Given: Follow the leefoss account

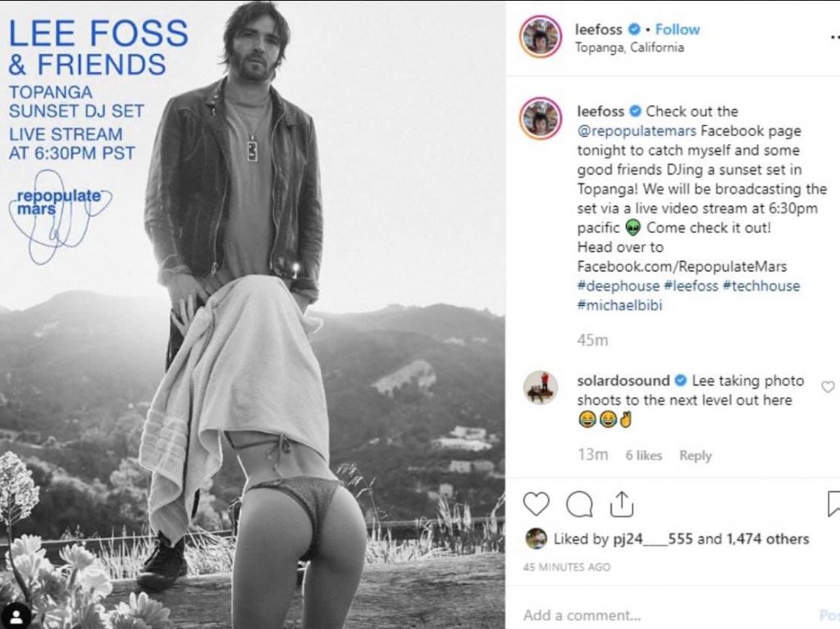Looking at the screenshot, I should (x=677, y=29).
